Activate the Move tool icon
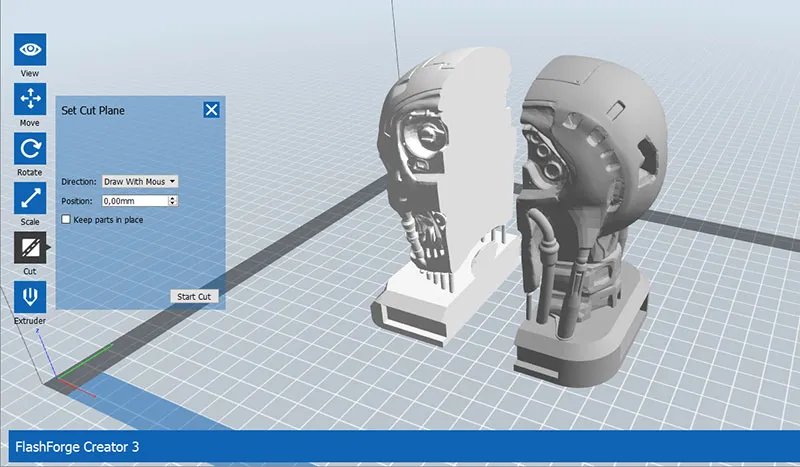 30,99
